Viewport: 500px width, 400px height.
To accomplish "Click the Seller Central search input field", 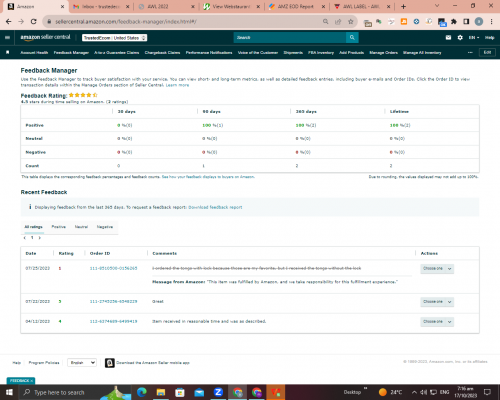I will point(290,38).
